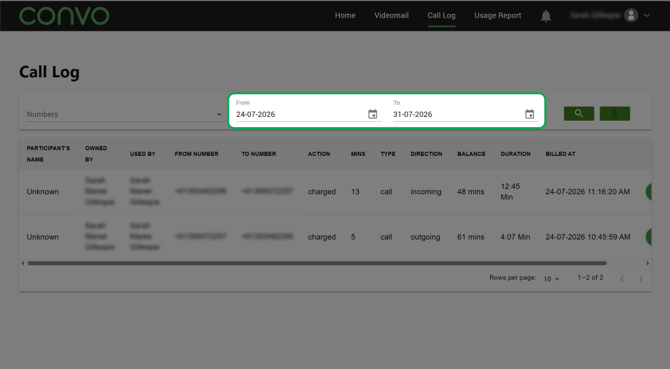Click the Duration column header
The height and width of the screenshot is (369, 670).
click(x=515, y=154)
